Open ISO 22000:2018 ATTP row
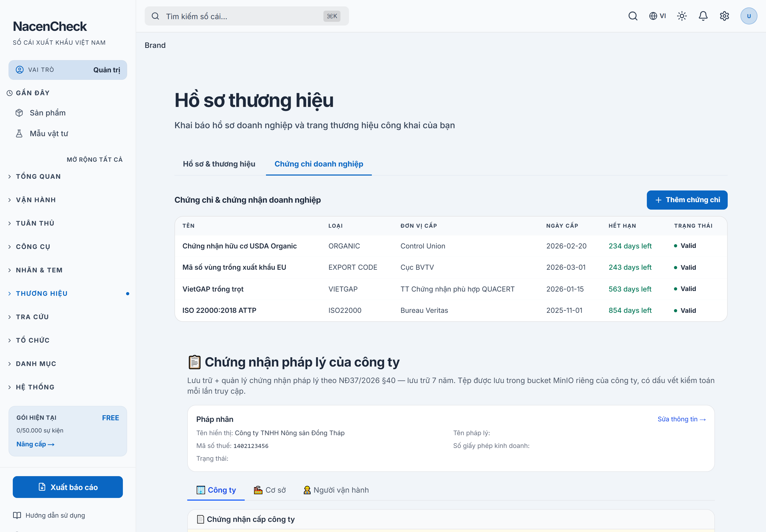This screenshot has height=532, width=766. pos(451,310)
